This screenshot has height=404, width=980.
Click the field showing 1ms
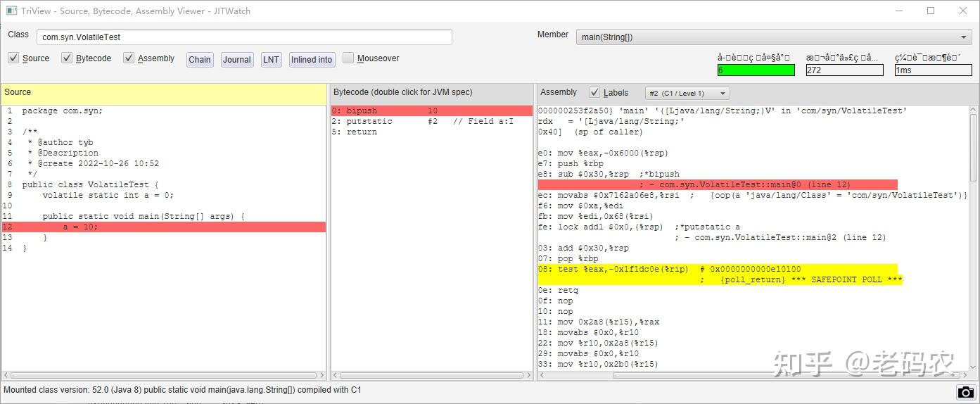[x=933, y=70]
